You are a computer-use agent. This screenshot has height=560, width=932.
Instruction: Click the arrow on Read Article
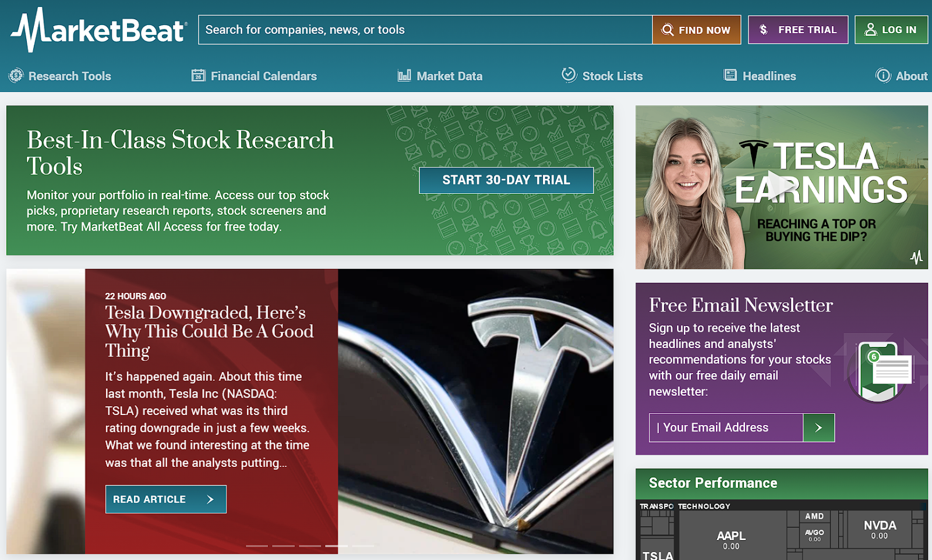210,499
